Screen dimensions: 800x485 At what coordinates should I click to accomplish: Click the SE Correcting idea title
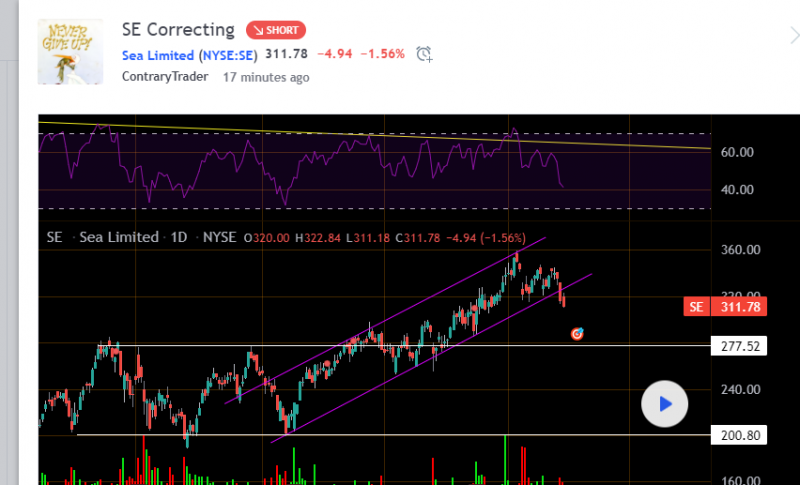(177, 30)
